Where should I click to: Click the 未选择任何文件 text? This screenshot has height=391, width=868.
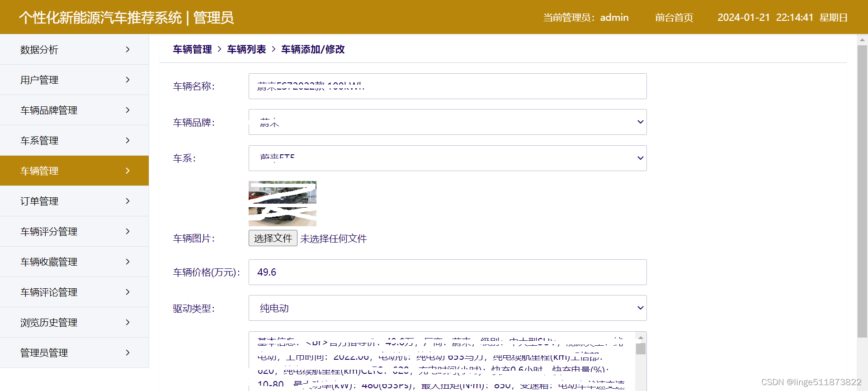[334, 238]
